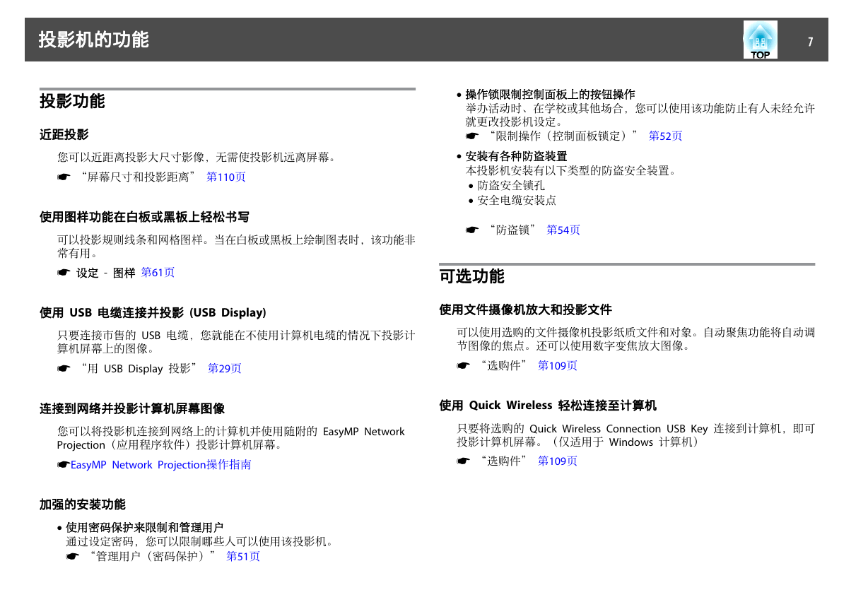The width and height of the screenshot is (868, 614).
Task: Click the 安全电缆安装点 list item
Action: point(516,201)
